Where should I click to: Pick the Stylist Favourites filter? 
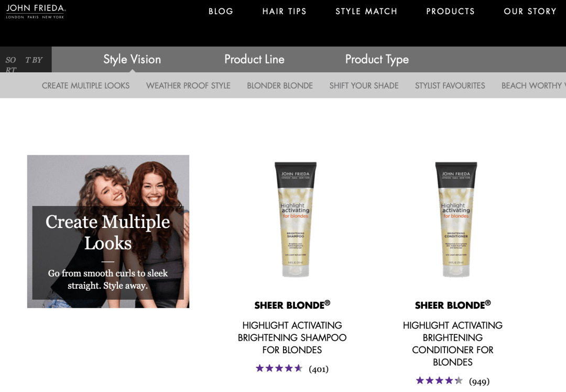(450, 85)
